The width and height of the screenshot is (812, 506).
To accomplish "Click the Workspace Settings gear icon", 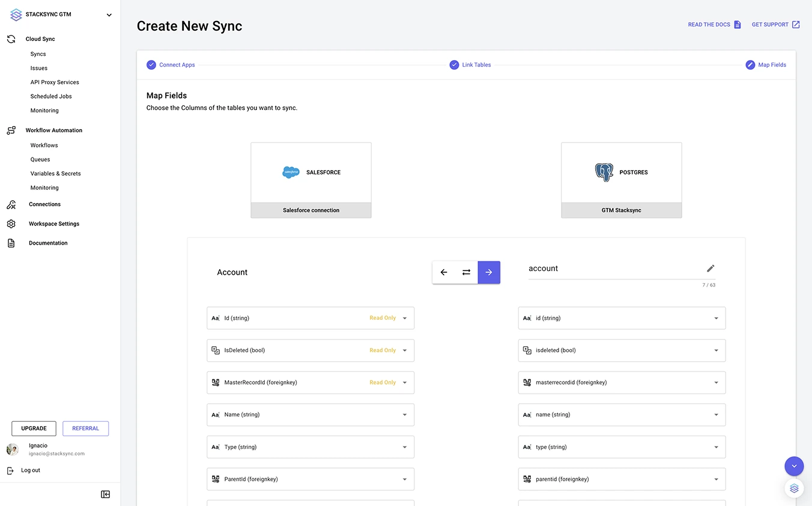I will pos(11,224).
